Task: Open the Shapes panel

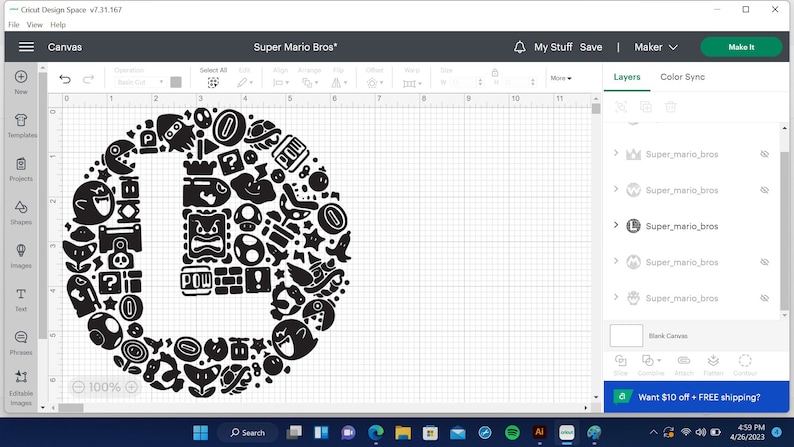Action: coord(21,207)
